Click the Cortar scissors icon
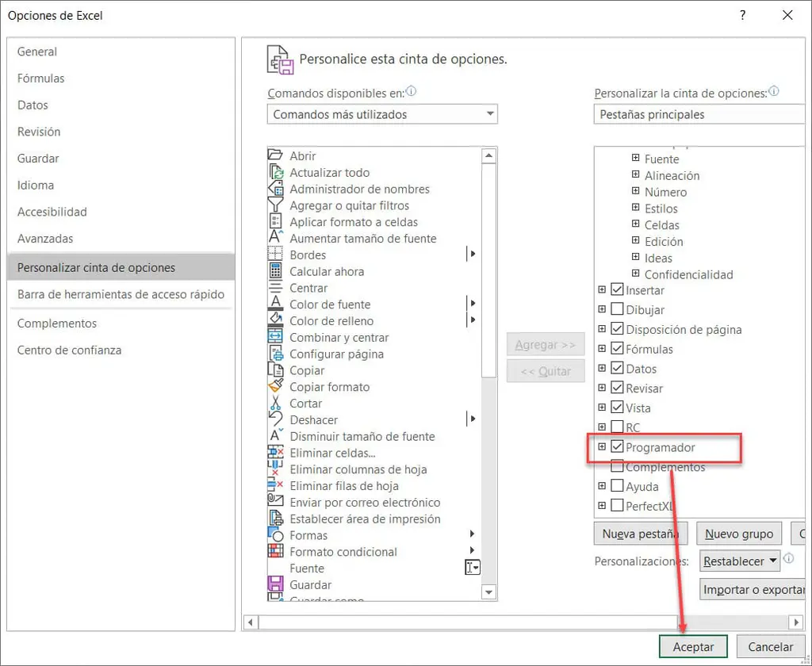812x666 pixels. [276, 403]
